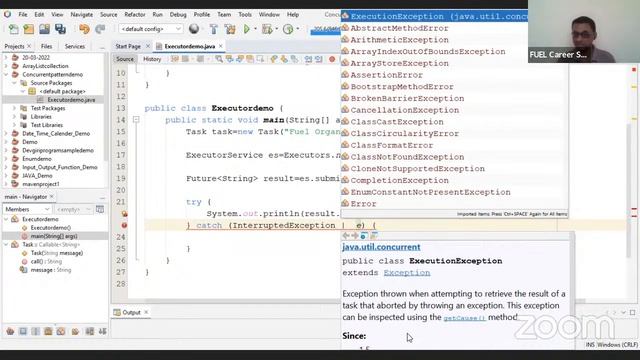Click the Last Edit icon in editor toolbar
This screenshot has width=640, height=360.
[x=175, y=59]
